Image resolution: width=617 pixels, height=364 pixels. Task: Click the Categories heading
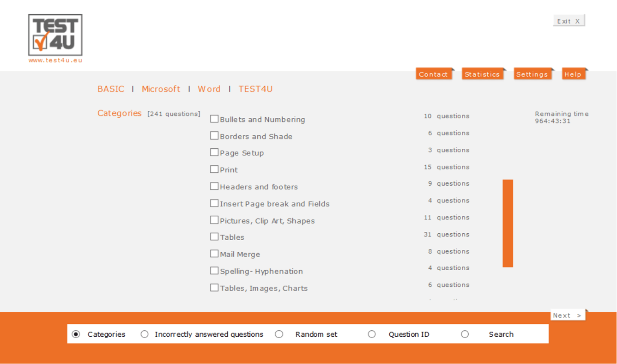coord(119,113)
